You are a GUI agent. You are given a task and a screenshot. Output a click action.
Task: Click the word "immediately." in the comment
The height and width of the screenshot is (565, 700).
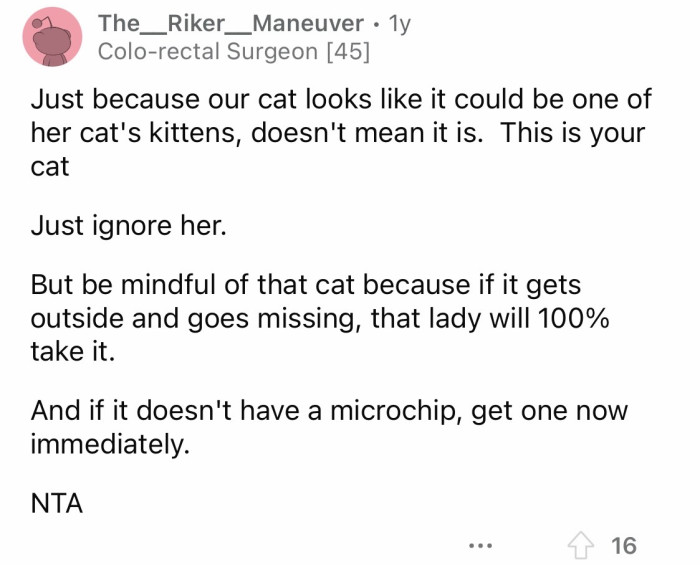pos(109,442)
